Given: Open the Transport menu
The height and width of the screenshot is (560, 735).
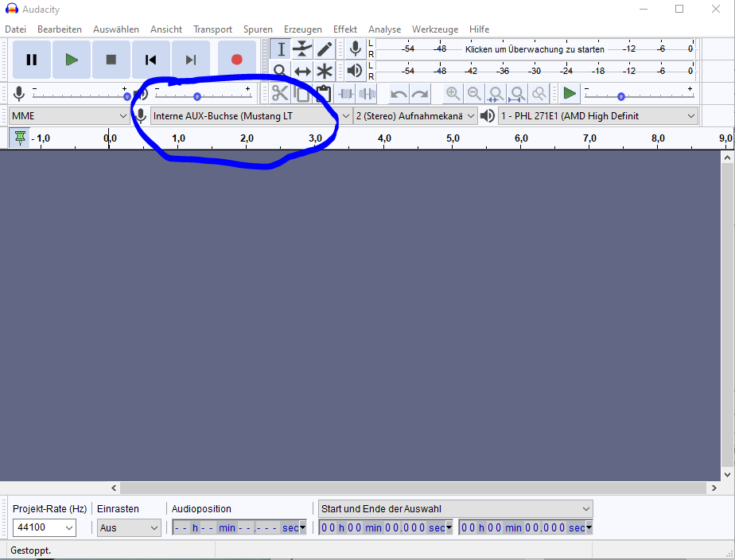Looking at the screenshot, I should tap(213, 29).
